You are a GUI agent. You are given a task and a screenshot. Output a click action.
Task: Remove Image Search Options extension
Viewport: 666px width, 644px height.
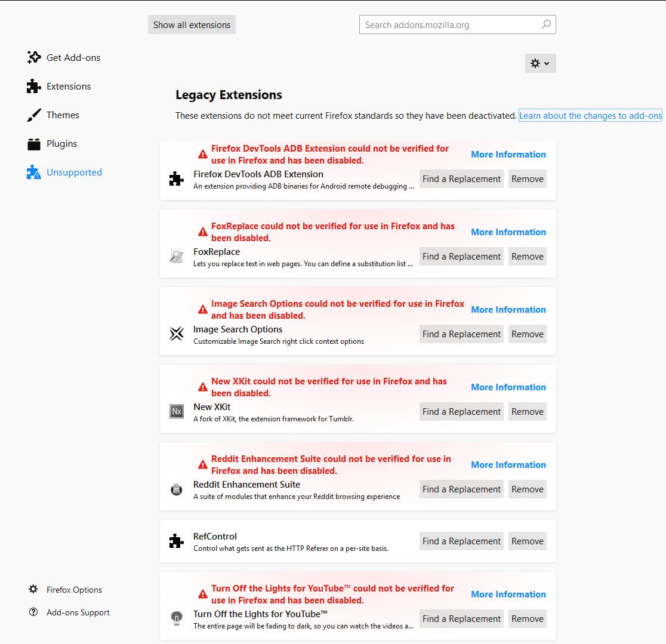click(x=527, y=334)
